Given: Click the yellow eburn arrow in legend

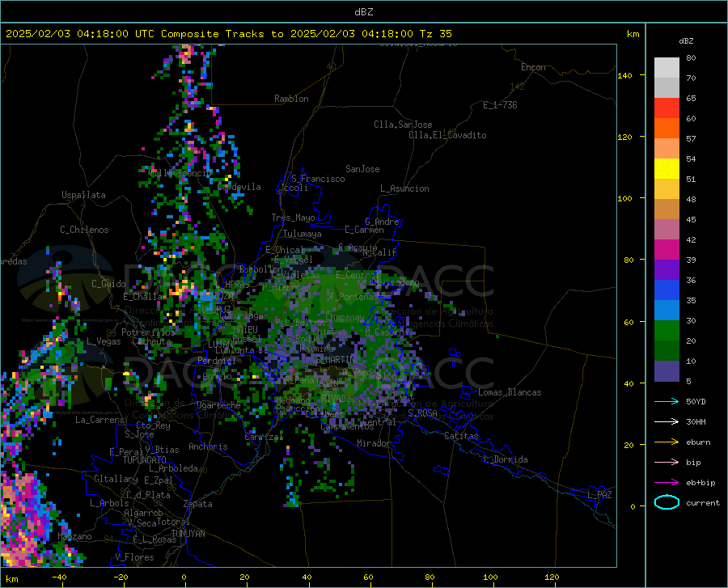Looking at the screenshot, I should pos(667,442).
